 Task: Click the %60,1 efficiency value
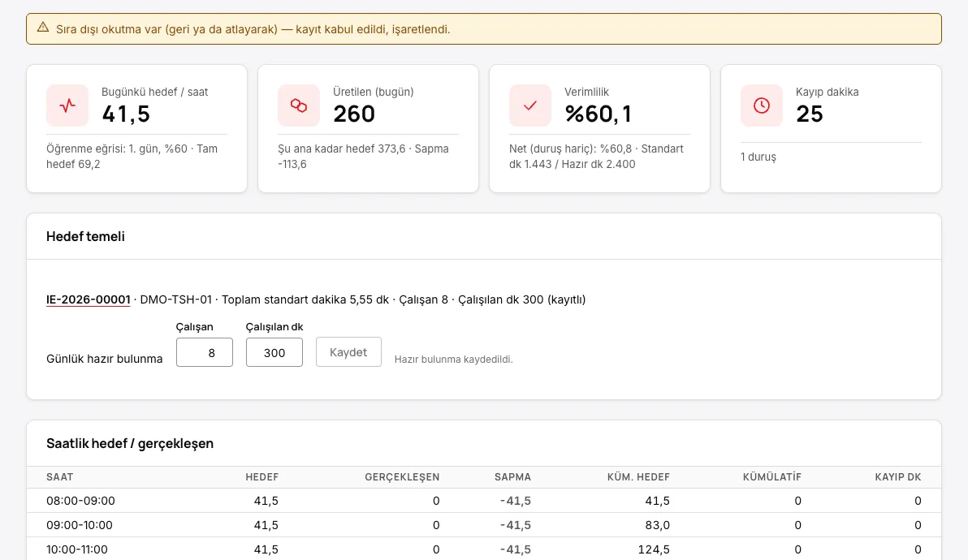pos(599,114)
